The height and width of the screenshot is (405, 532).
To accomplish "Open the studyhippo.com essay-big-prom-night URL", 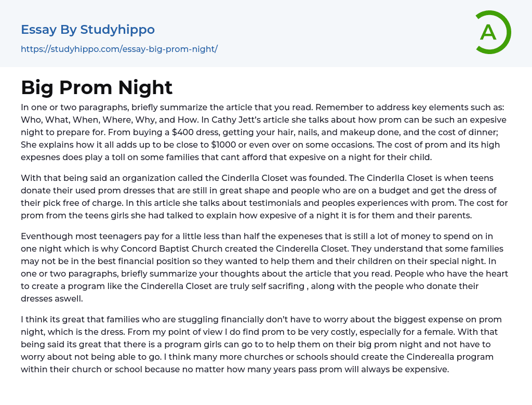I will pos(119,49).
